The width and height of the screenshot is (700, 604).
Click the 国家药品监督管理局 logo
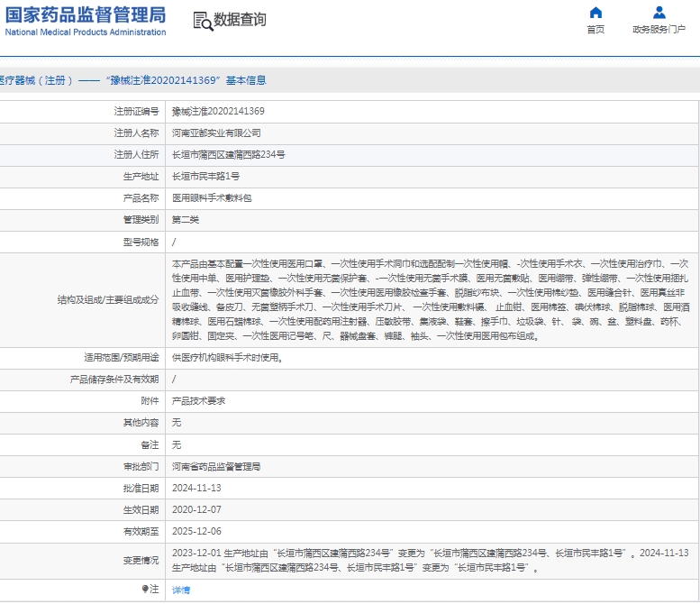click(86, 15)
